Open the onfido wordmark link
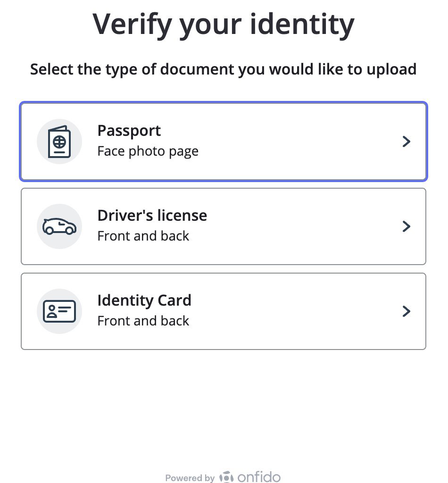448x483 pixels. pyautogui.click(x=259, y=477)
